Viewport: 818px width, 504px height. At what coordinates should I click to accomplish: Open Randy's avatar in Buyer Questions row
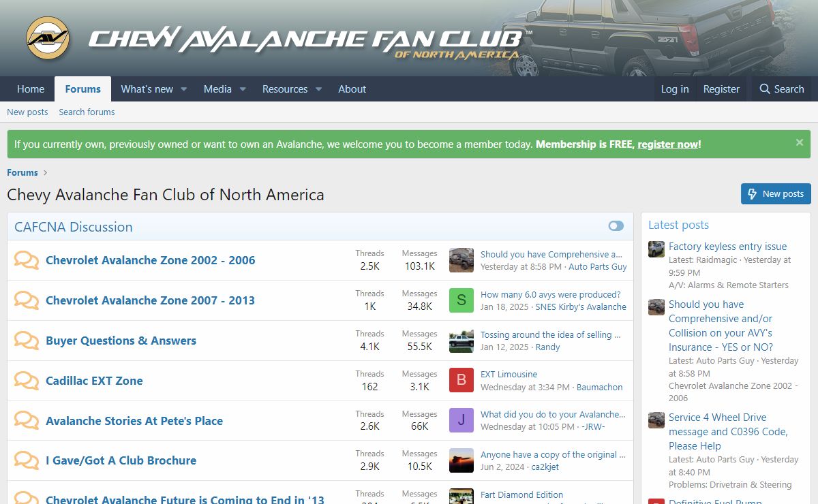461,341
